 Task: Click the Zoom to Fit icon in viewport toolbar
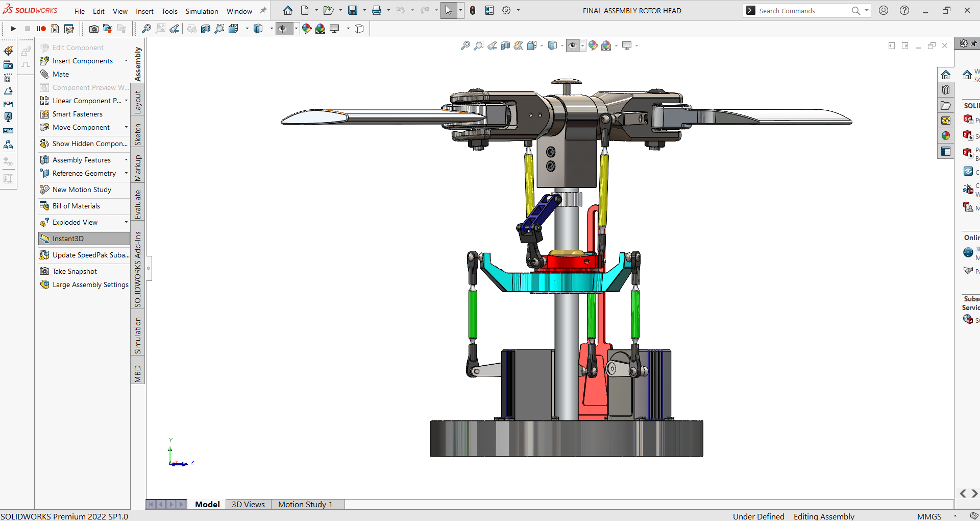[x=465, y=45]
